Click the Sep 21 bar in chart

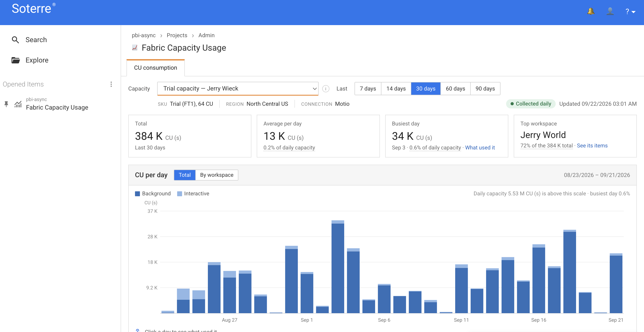coord(616,283)
